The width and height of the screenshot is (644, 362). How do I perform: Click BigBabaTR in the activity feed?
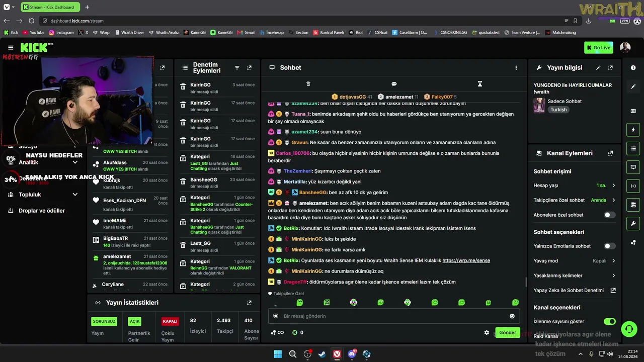[116, 238]
